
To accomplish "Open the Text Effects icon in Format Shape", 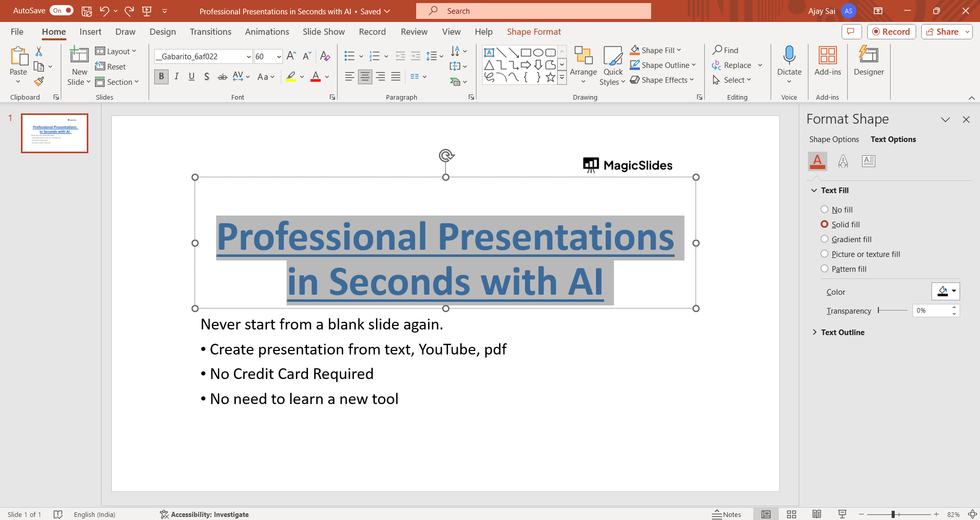I will click(x=843, y=161).
